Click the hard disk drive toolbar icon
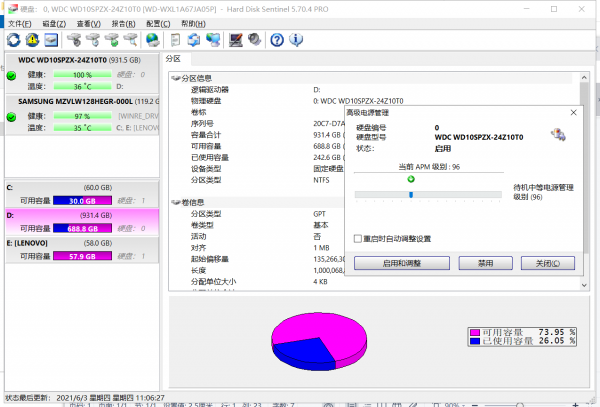The image size is (600, 407). click(x=51, y=40)
